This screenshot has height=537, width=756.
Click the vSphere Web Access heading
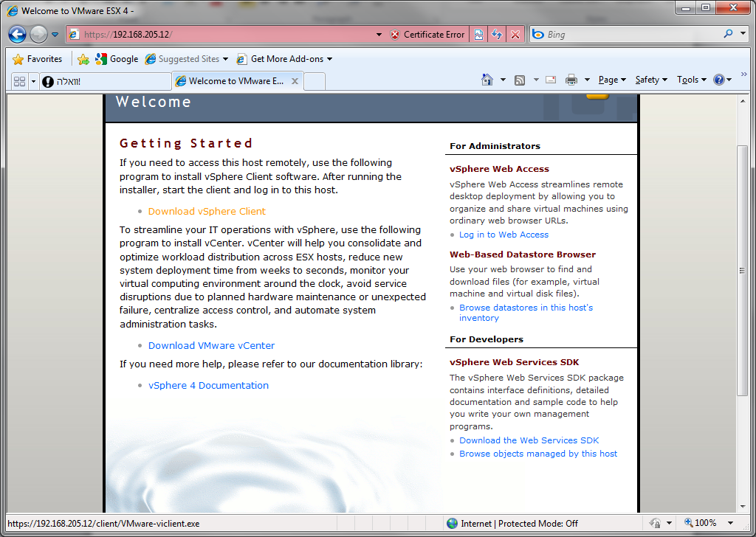click(x=500, y=169)
